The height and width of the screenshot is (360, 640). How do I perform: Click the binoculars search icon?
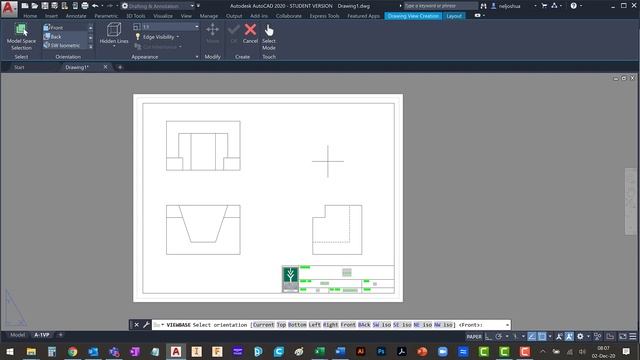(x=483, y=6)
